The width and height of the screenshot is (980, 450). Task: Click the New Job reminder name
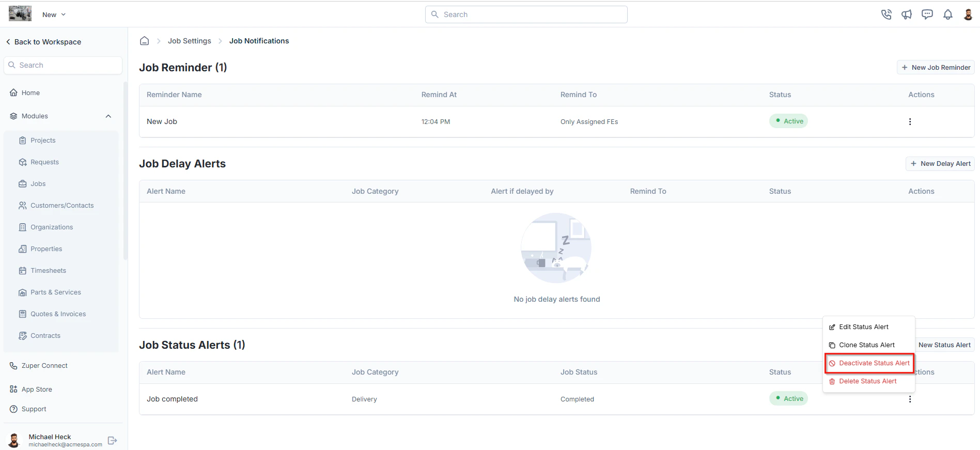(x=162, y=121)
